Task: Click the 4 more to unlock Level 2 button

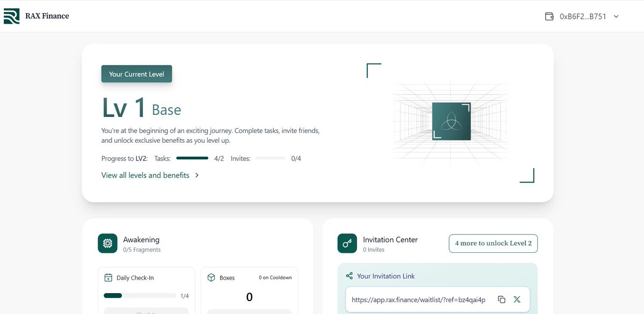Action: (493, 243)
